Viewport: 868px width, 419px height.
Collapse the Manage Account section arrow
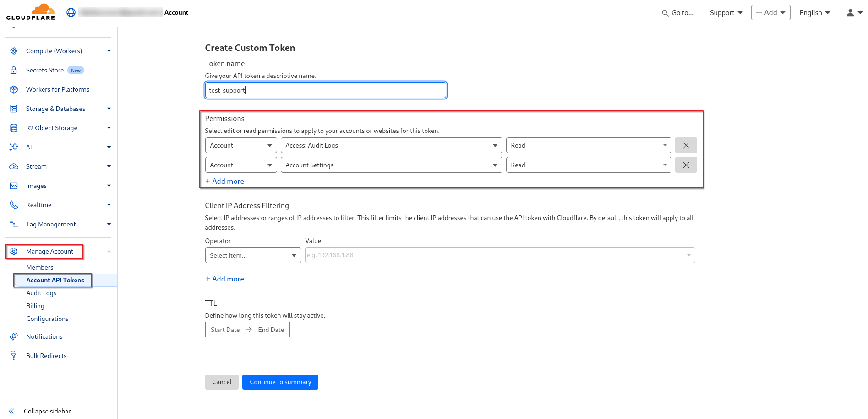point(109,251)
